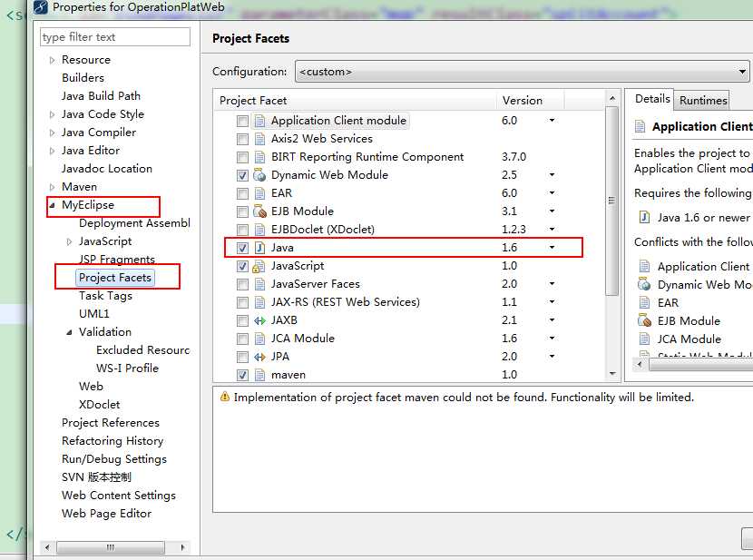Uncheck the maven facet checkbox
The image size is (753, 560).
point(242,375)
